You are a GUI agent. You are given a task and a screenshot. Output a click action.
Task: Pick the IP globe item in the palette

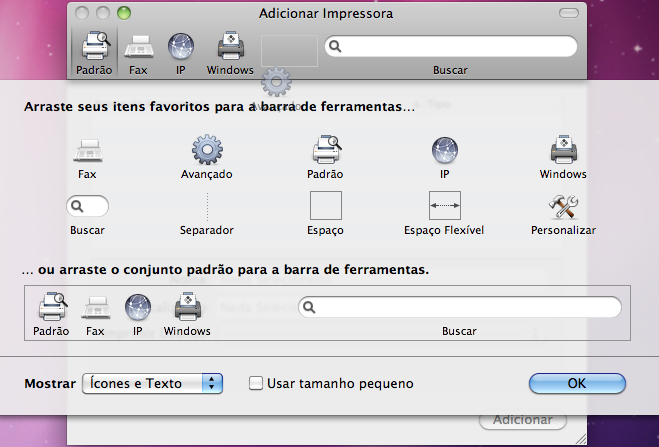click(x=444, y=157)
